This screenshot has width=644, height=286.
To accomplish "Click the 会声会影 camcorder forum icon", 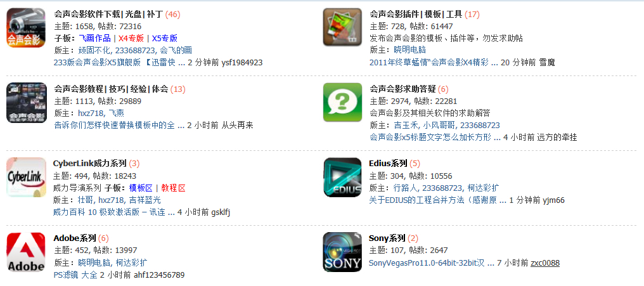I will (x=26, y=27).
